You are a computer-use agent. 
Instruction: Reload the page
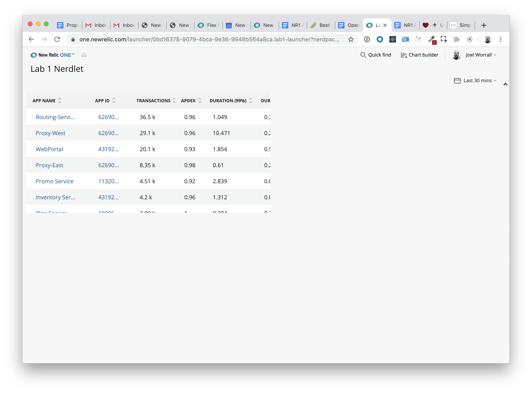point(57,40)
